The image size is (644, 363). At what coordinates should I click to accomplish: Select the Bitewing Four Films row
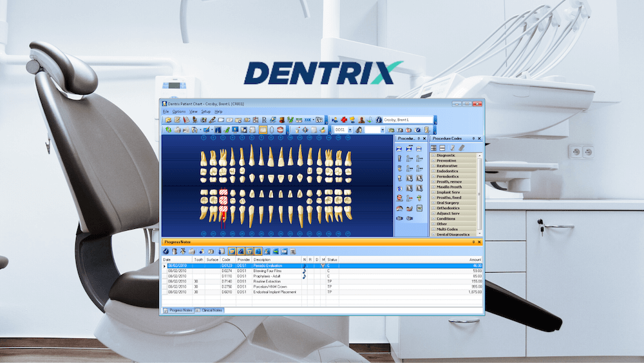click(323, 271)
